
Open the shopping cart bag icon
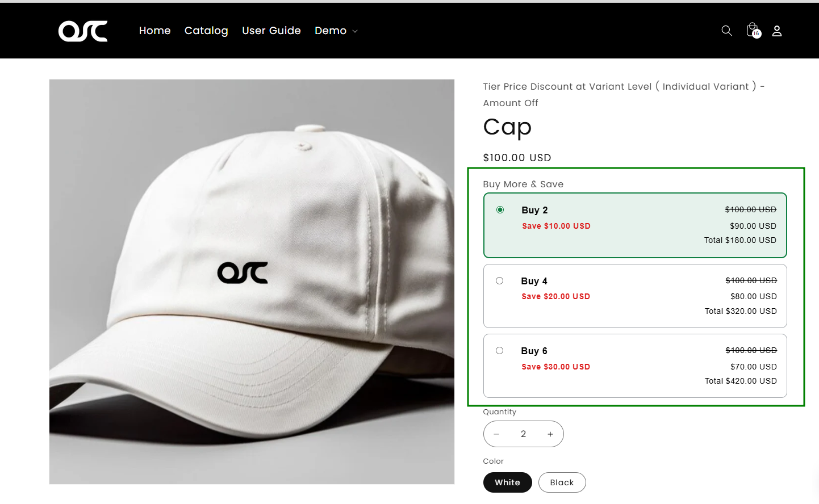(x=753, y=30)
